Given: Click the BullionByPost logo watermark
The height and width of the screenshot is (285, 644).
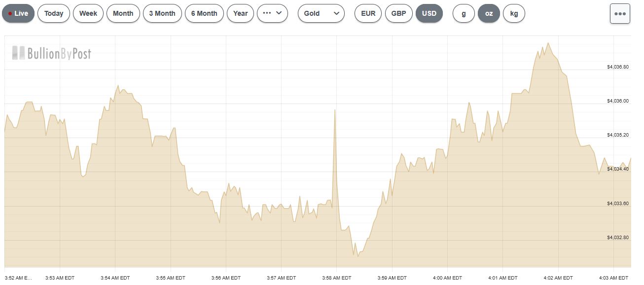Looking at the screenshot, I should (x=52, y=53).
